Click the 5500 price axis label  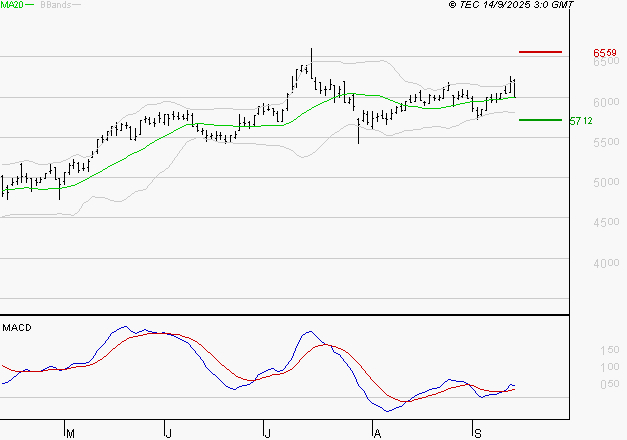click(604, 143)
